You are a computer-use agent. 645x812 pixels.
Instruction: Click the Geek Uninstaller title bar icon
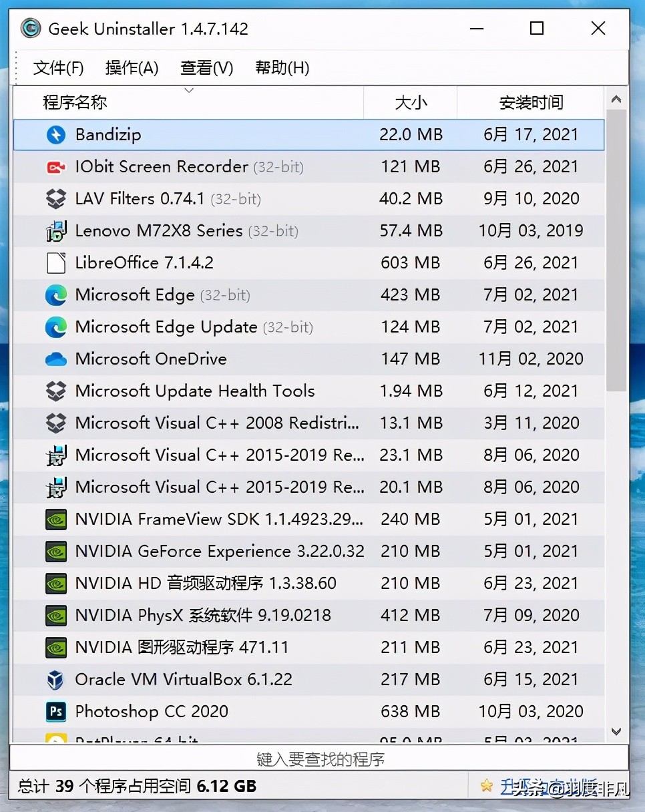(30, 29)
